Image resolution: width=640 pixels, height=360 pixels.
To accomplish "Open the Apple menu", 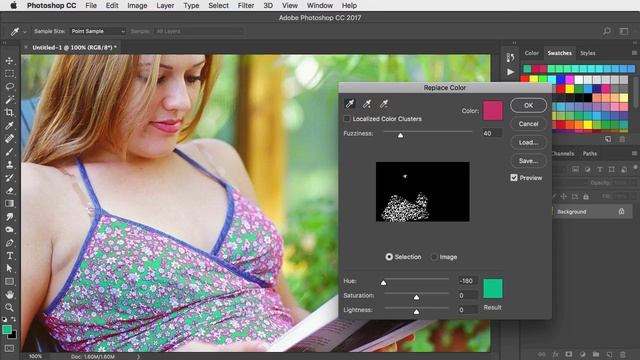I will [13, 6].
